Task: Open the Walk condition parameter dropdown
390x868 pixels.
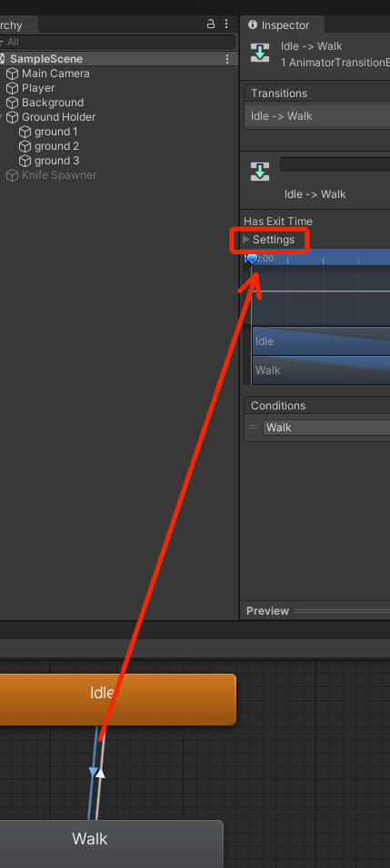Action: tap(326, 428)
